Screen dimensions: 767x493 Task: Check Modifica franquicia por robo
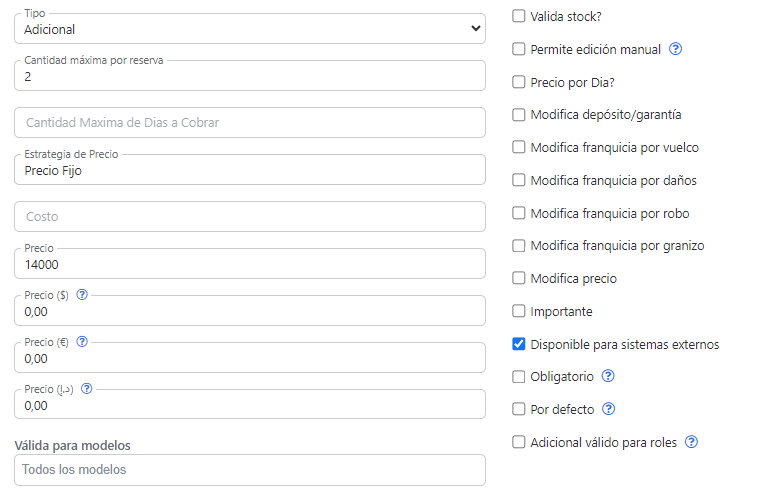coord(518,214)
